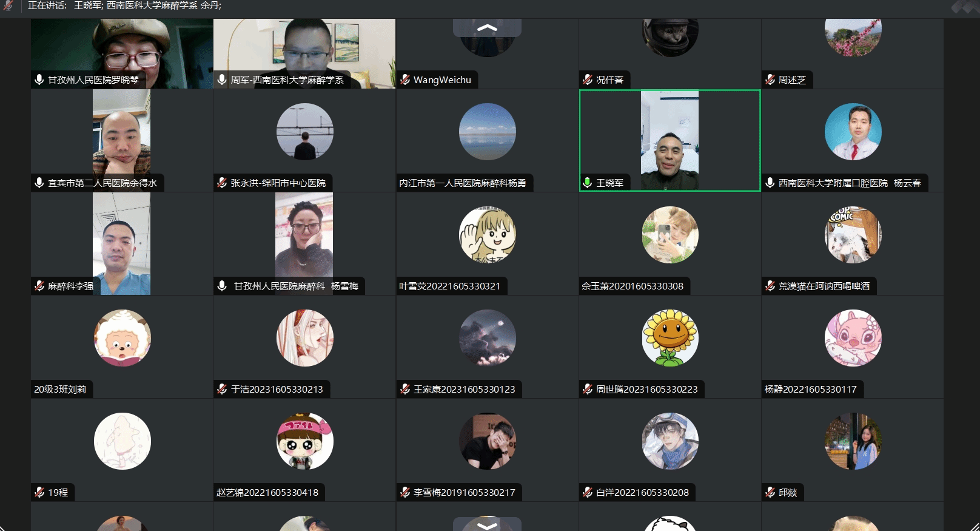Screen dimensions: 980x531
Task: Click 周世腾's sunflower avatar
Action: click(670, 338)
